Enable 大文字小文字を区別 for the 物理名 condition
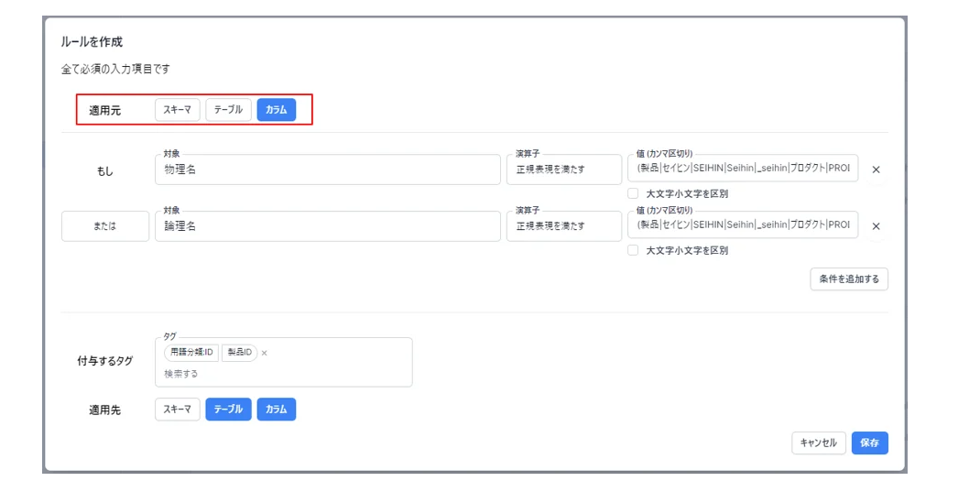The width and height of the screenshot is (980, 492). pyautogui.click(x=633, y=194)
